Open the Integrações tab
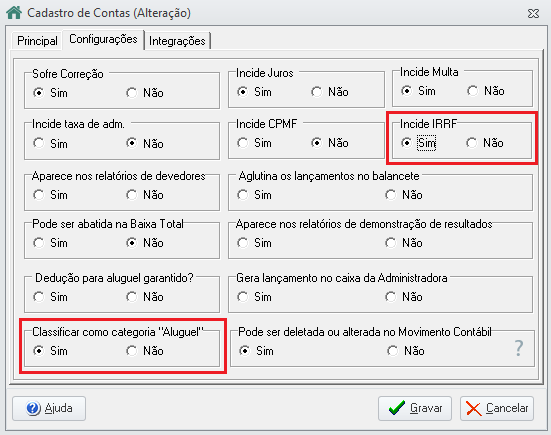 [177, 41]
